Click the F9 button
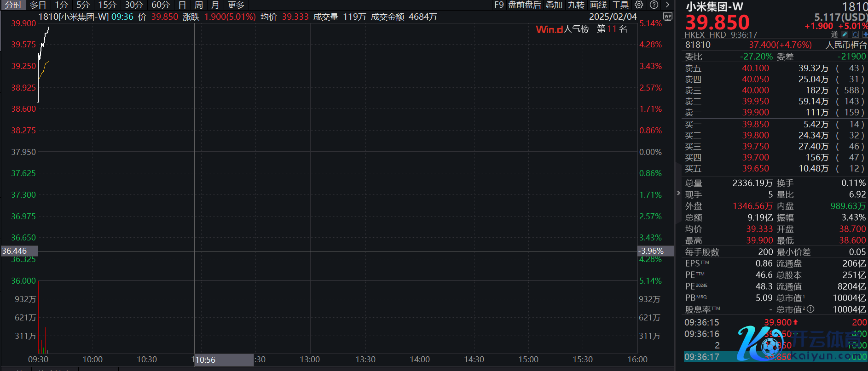This screenshot has width=868, height=371. (499, 5)
